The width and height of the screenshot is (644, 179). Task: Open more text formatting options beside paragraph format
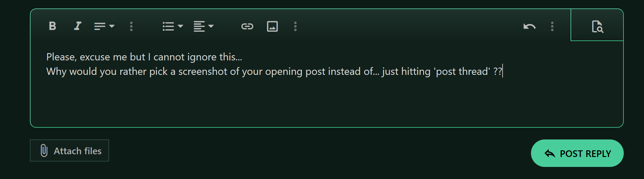(131, 26)
